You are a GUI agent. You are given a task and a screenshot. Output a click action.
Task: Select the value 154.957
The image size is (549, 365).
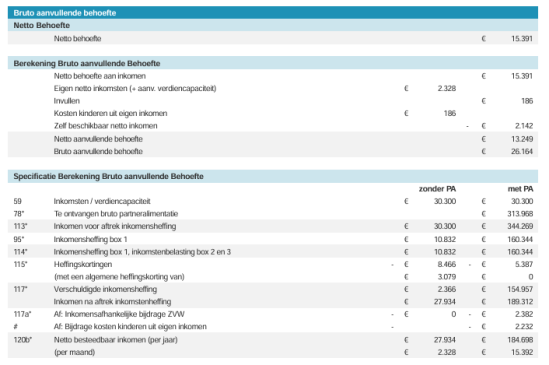point(520,289)
